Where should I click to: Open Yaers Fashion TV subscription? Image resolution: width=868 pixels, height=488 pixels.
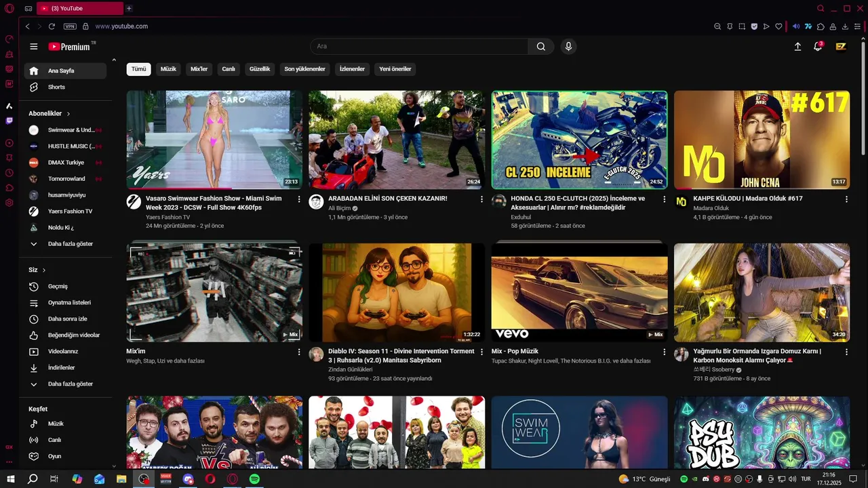tap(65, 211)
